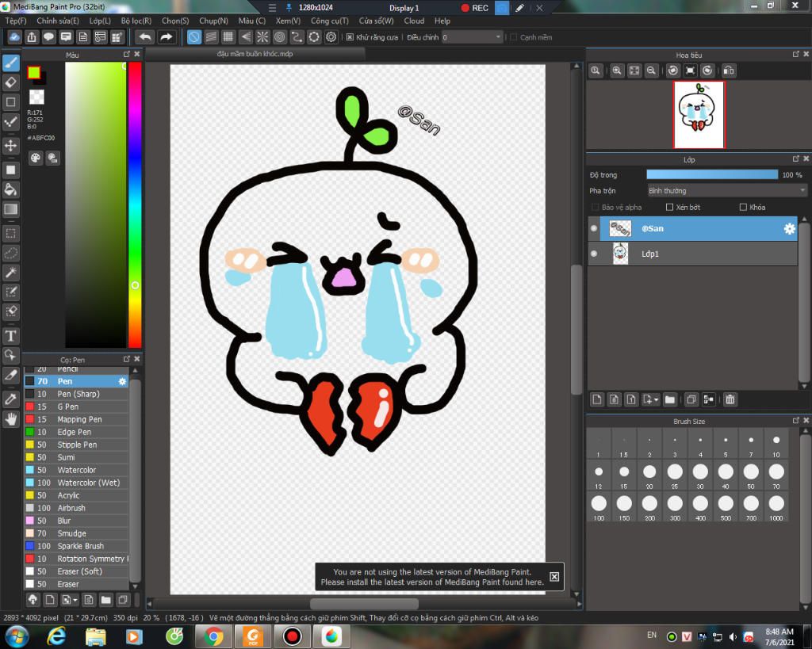Open the Bộ lọc(R) menu
The image size is (812, 649).
pos(136,21)
